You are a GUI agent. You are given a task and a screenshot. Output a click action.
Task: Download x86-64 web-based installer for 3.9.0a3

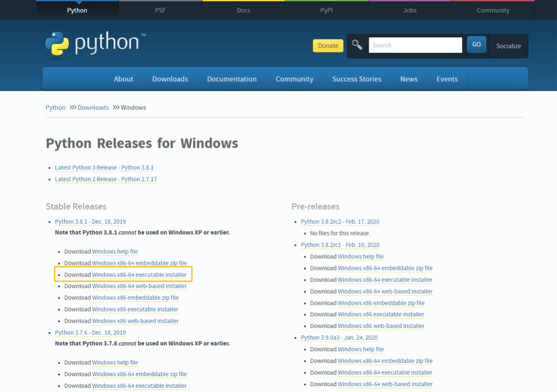pos(386,384)
